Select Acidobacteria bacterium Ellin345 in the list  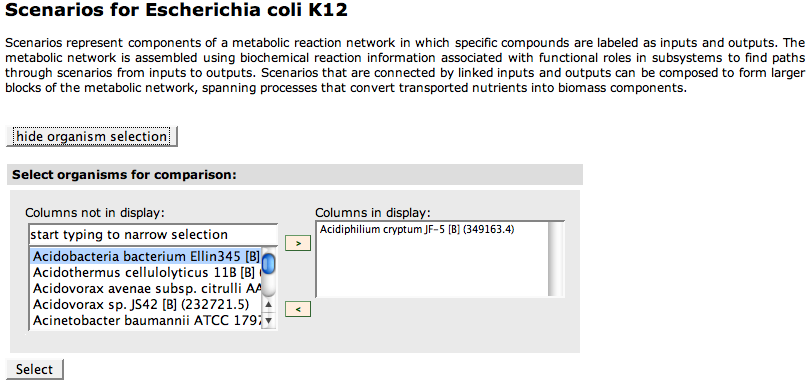[x=145, y=256]
